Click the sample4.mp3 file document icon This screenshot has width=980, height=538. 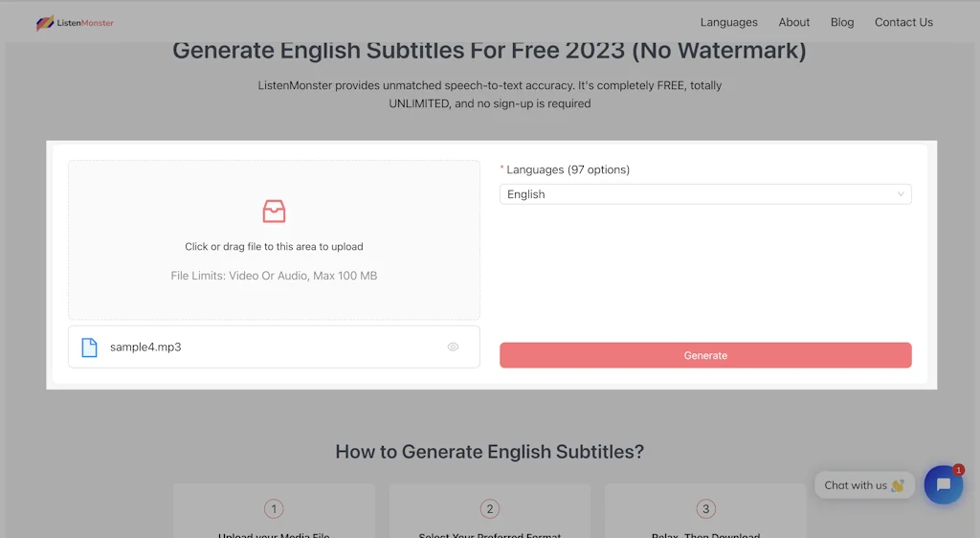point(89,347)
